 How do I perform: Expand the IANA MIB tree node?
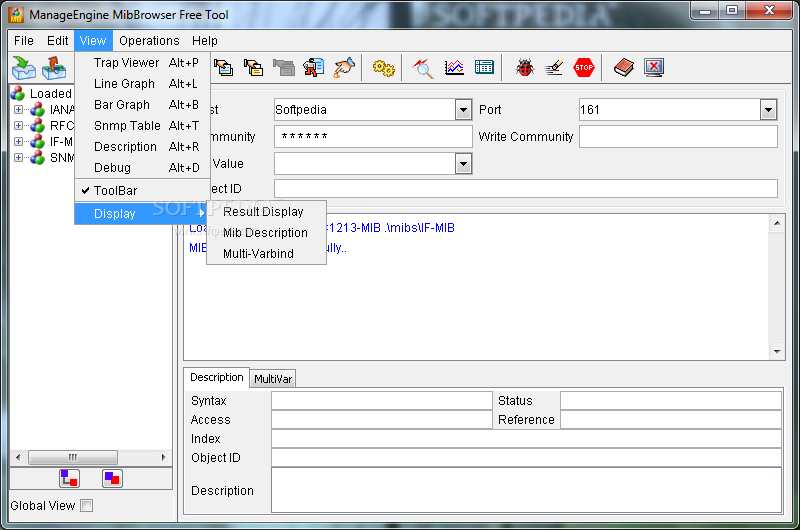click(x=18, y=109)
